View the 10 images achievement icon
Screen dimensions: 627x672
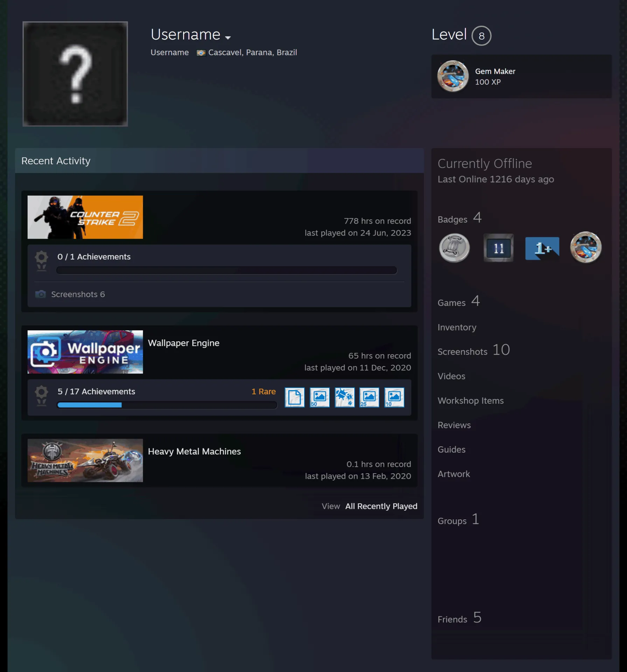click(x=394, y=397)
